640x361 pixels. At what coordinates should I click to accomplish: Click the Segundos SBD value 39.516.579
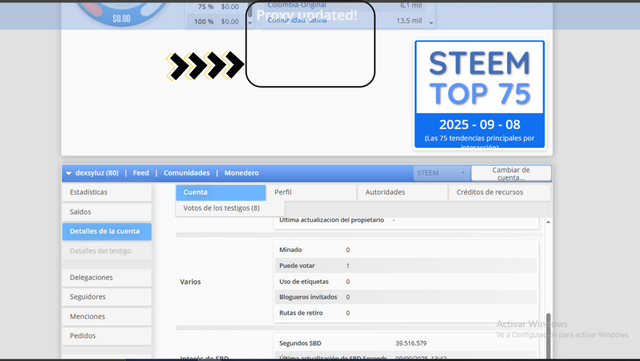click(411, 343)
